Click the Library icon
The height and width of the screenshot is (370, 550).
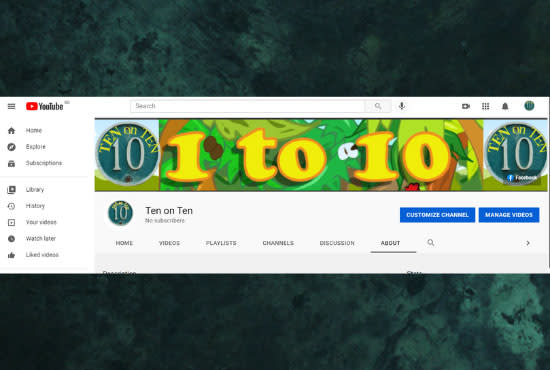point(11,190)
